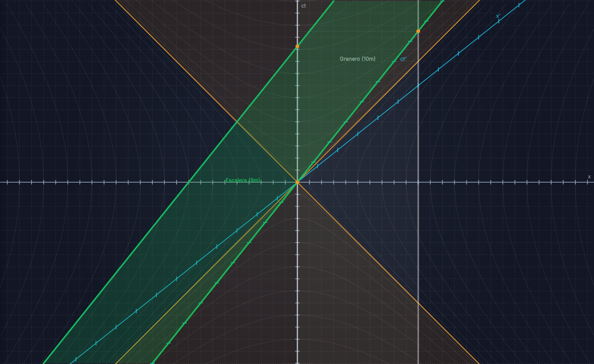The image size is (594, 364).
Task: Click the "Escalera (9m)" label
Action: point(243,180)
